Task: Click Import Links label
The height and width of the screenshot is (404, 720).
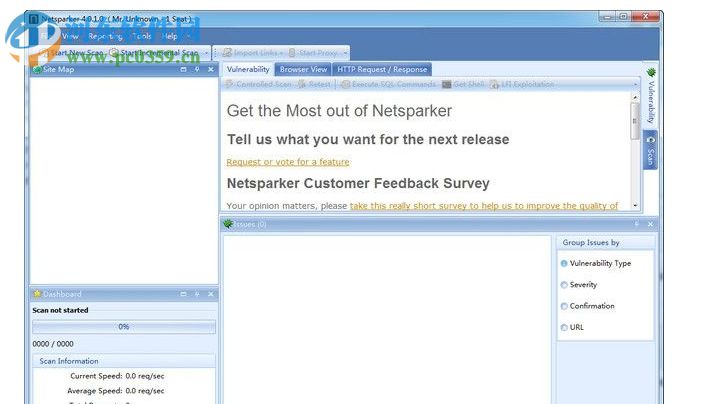Action: coord(255,53)
